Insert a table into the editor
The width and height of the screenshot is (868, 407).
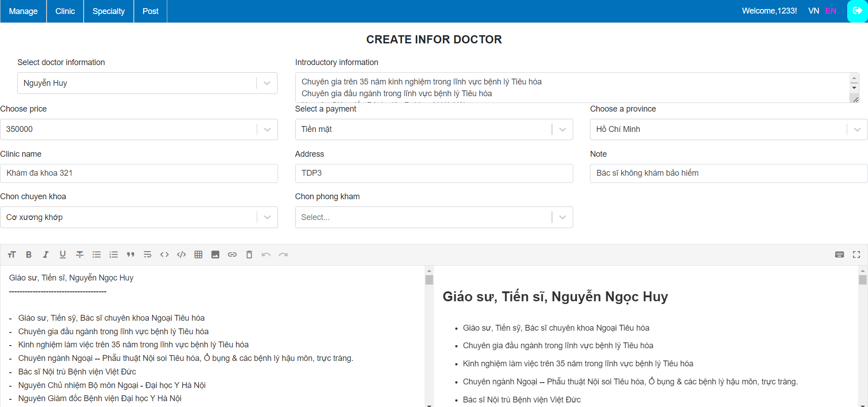pos(198,254)
